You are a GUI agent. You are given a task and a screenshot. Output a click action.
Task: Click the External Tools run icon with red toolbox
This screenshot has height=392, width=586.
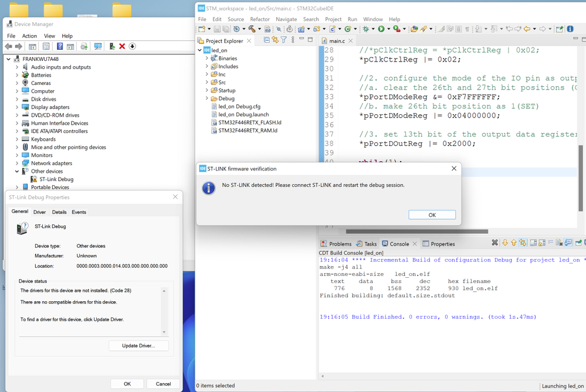pyautogui.click(x=397, y=29)
